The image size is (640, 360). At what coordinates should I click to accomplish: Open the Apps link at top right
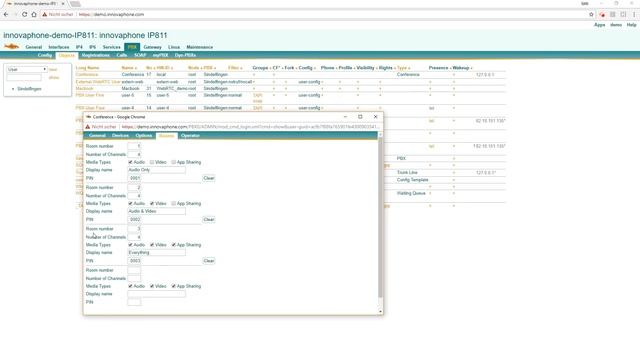coord(600,25)
